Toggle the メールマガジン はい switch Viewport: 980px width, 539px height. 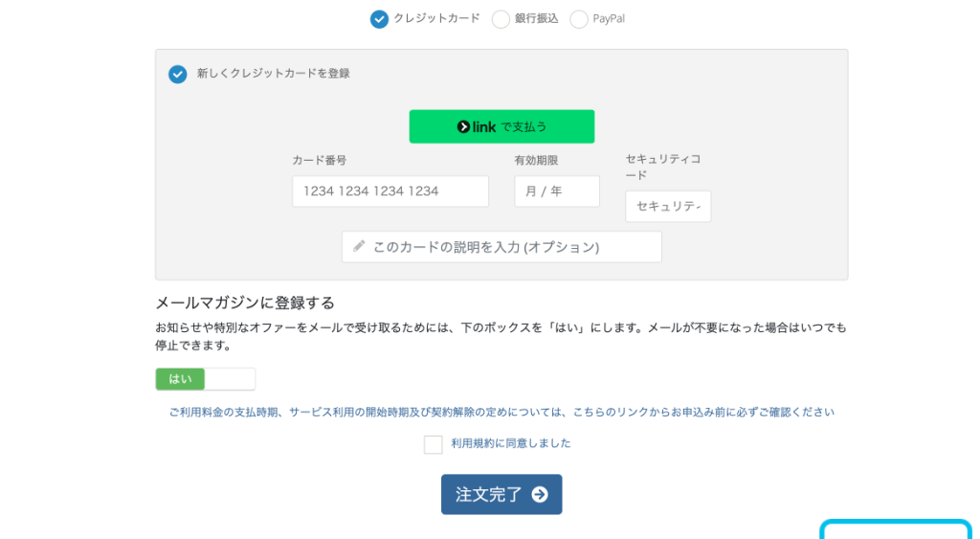point(181,379)
